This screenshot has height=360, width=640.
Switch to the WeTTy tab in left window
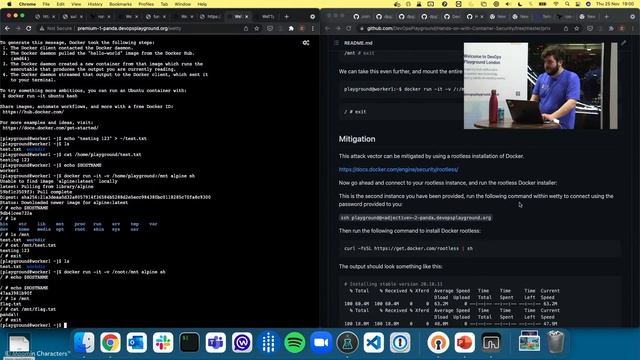tap(268, 17)
